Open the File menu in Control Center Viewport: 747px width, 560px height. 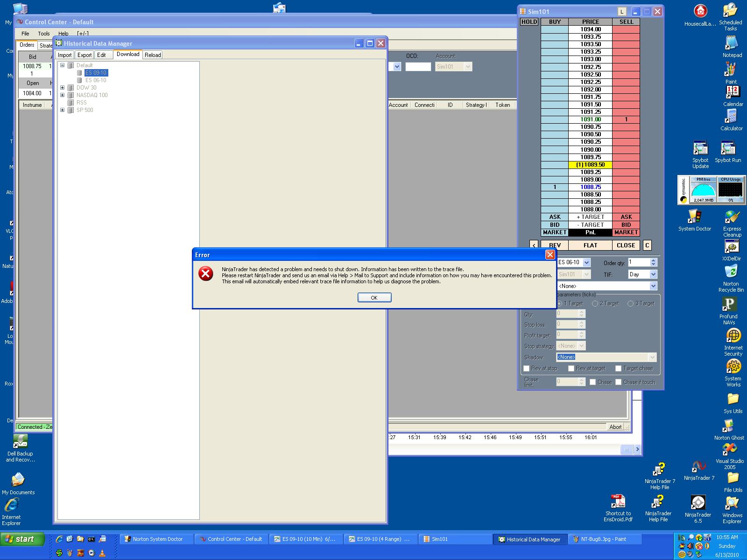(25, 34)
